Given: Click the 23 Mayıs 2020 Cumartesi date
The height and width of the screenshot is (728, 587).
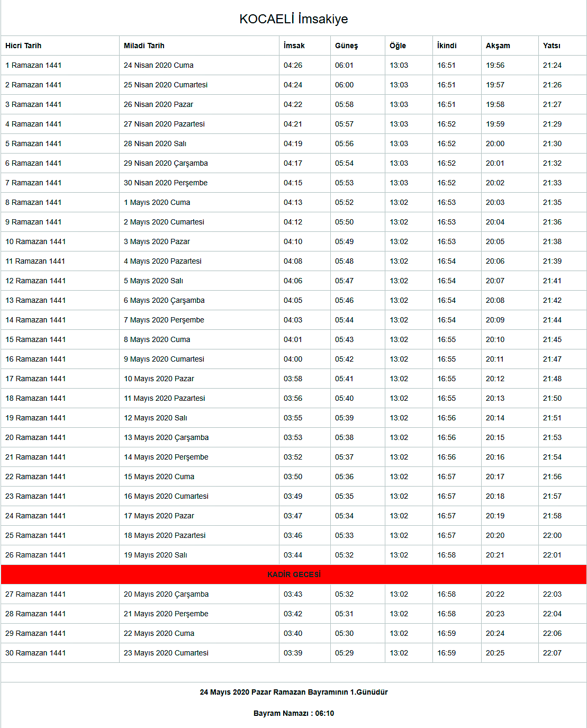Looking at the screenshot, I should click(x=166, y=653).
